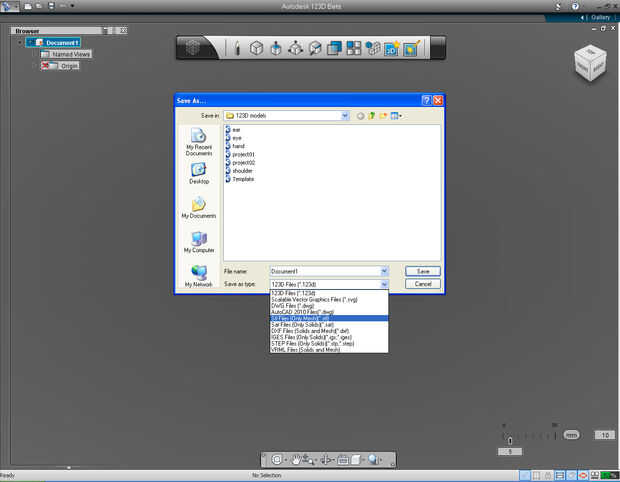Choose Sat Files (Only Solids) type

[x=329, y=325]
